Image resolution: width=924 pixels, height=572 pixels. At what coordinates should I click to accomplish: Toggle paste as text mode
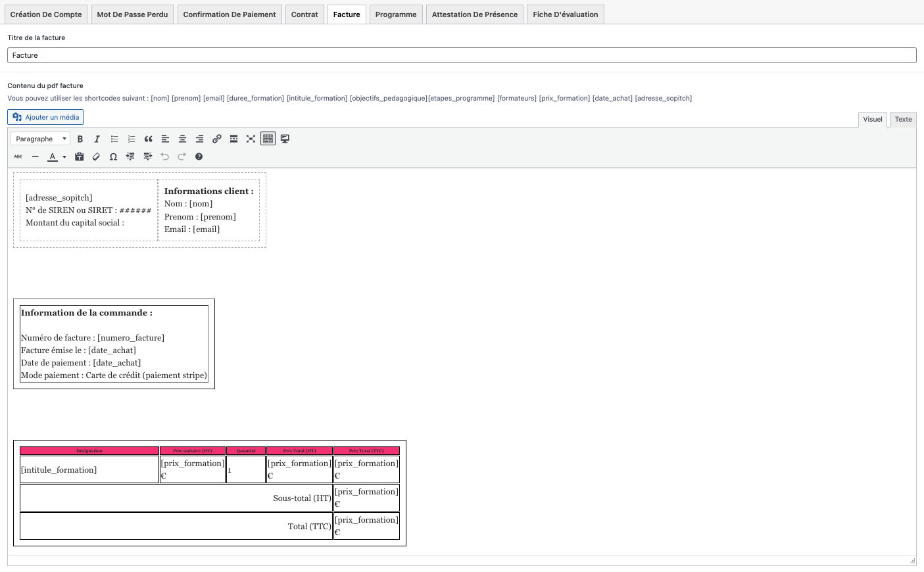[x=79, y=156]
